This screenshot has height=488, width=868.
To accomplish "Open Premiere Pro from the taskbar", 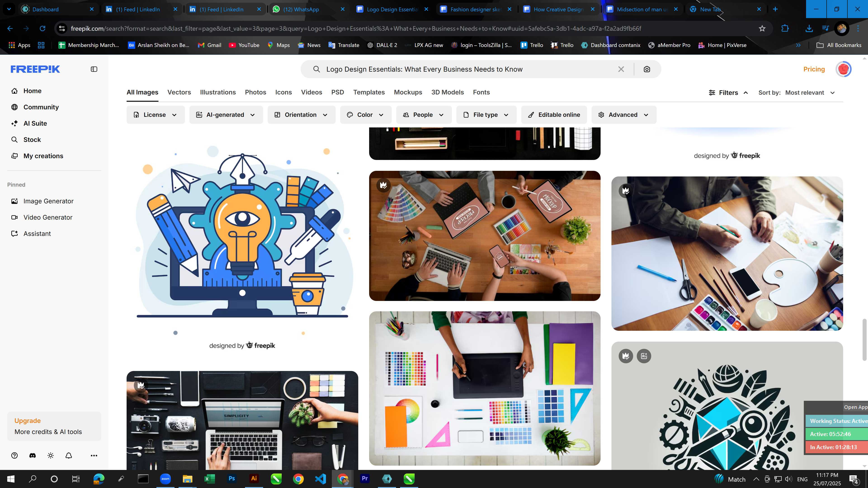I will tap(365, 479).
